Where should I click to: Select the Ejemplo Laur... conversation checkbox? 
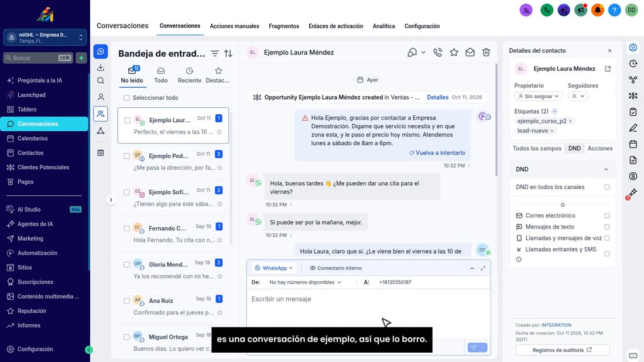click(x=127, y=121)
